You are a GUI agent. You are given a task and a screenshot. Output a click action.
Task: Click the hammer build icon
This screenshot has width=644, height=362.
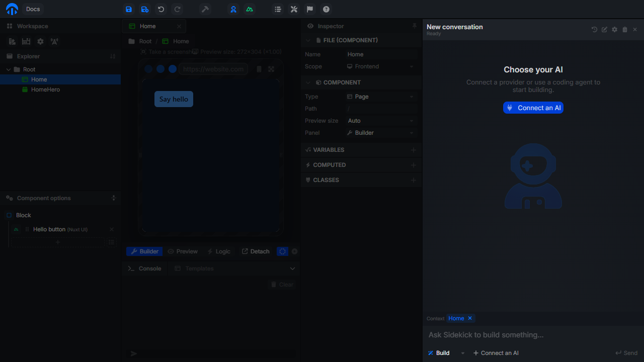pos(205,9)
